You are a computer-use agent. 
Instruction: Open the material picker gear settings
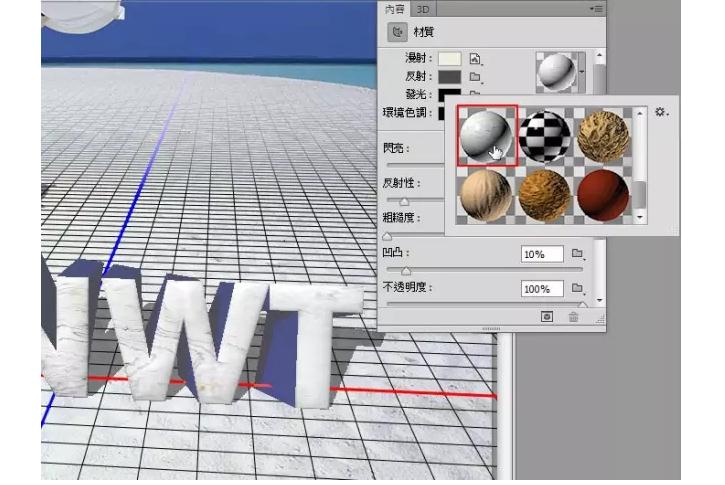coord(660,113)
